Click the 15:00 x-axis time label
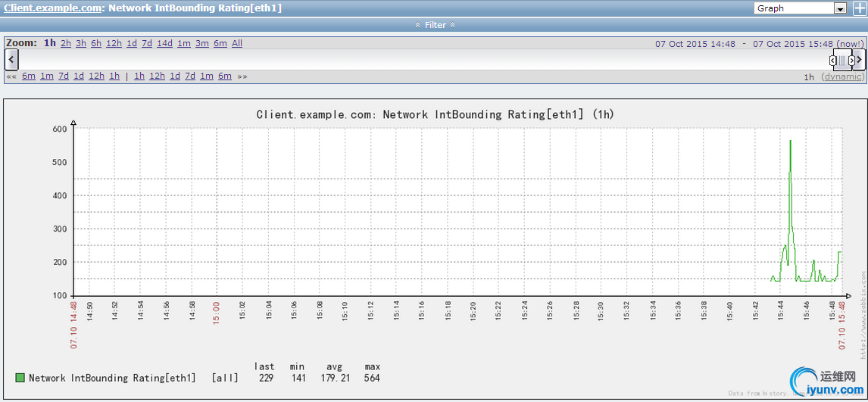 [x=217, y=312]
